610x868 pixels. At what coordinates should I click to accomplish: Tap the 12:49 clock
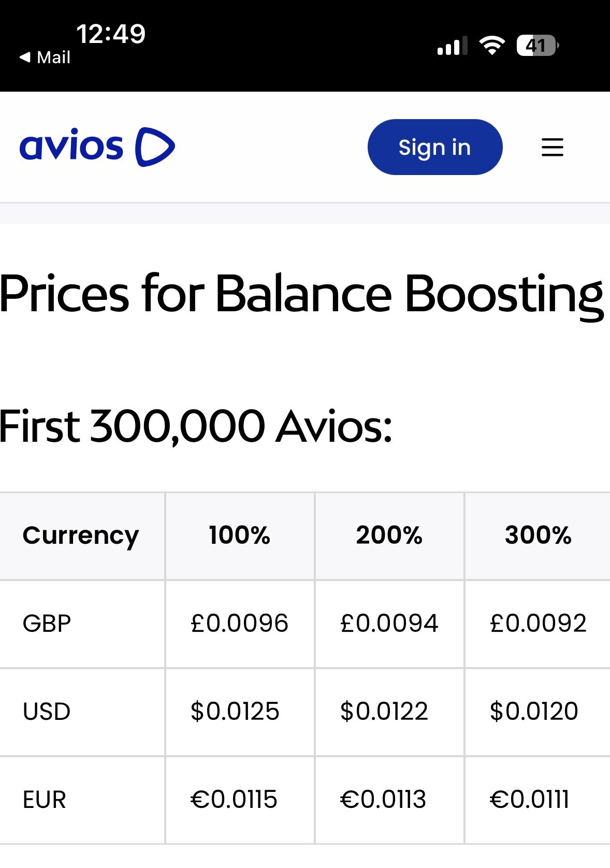[111, 34]
